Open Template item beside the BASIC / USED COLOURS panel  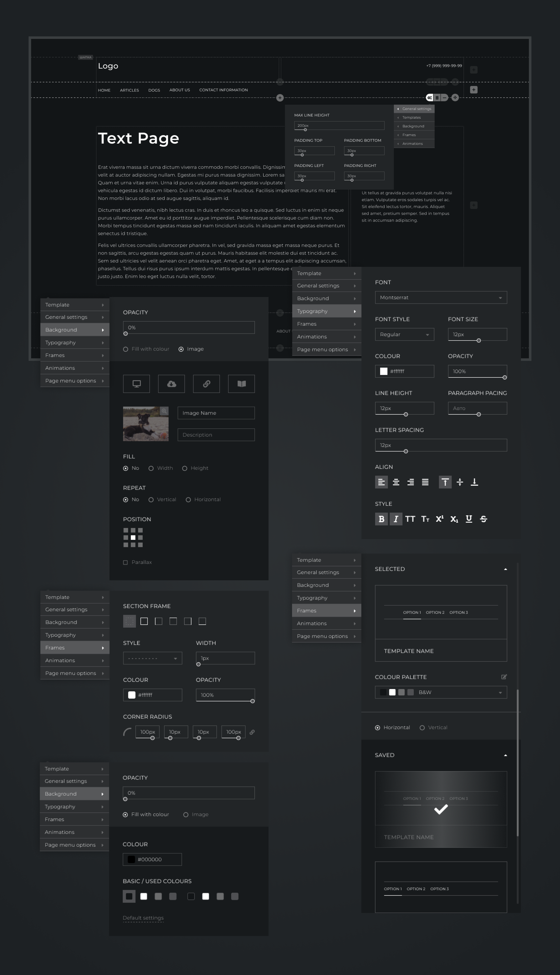[75, 769]
